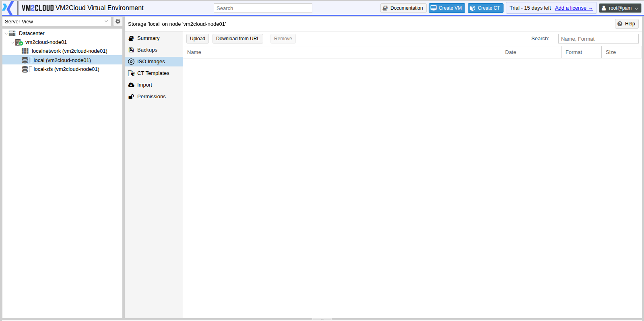Click the Import cloud icon
644x321 pixels.
(x=131, y=85)
